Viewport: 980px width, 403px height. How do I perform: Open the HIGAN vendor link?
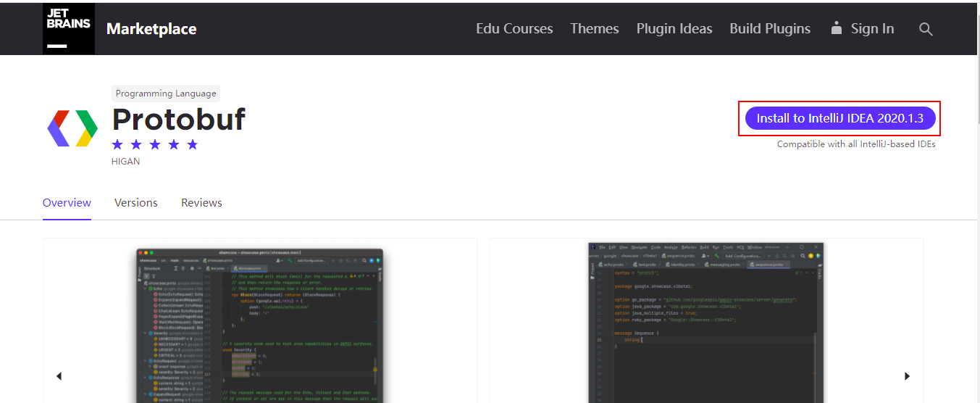(126, 162)
